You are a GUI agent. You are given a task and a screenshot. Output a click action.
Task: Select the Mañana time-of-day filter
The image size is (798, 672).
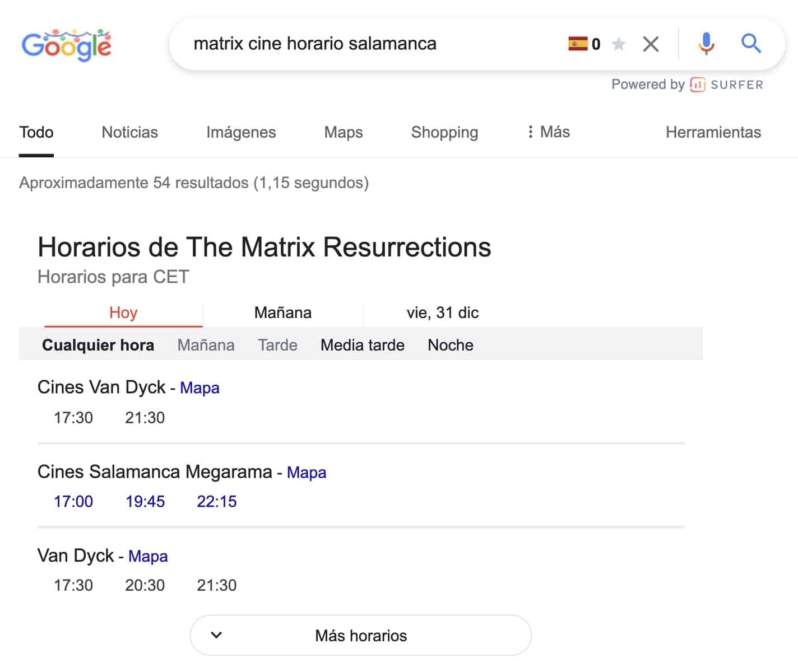coord(206,345)
